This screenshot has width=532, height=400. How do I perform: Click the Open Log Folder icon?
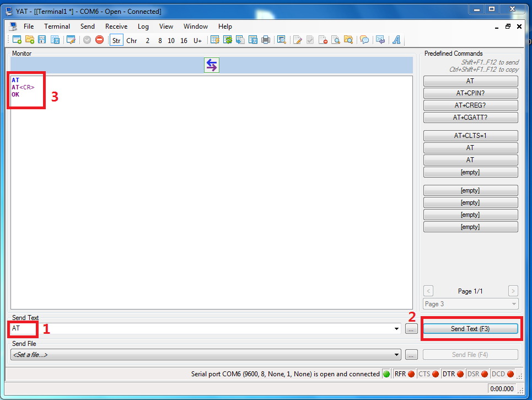coord(348,40)
